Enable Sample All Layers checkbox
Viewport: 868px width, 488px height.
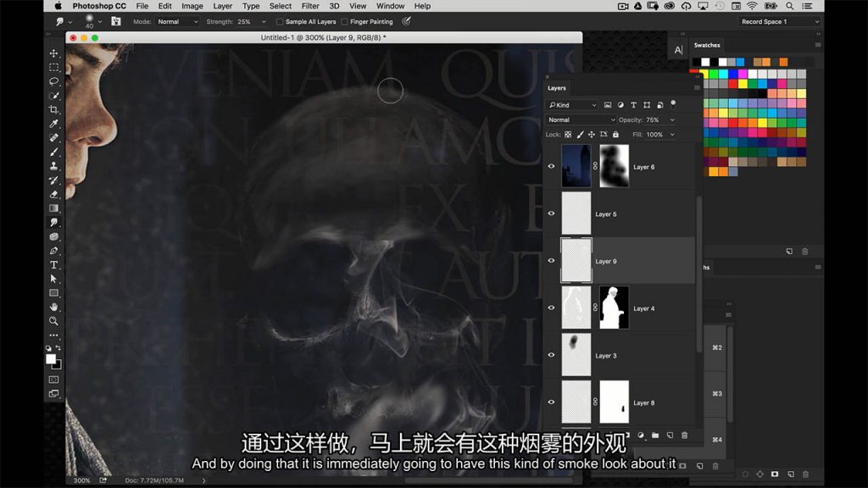[280, 21]
